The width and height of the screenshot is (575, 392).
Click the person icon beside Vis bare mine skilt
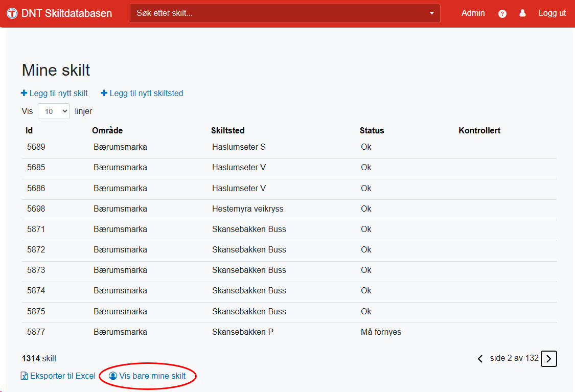point(113,376)
